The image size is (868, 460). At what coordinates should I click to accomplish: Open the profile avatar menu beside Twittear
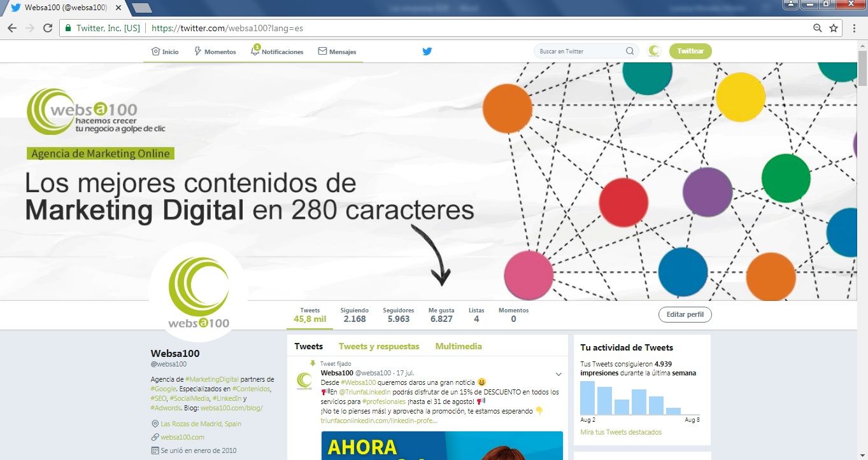coord(654,52)
